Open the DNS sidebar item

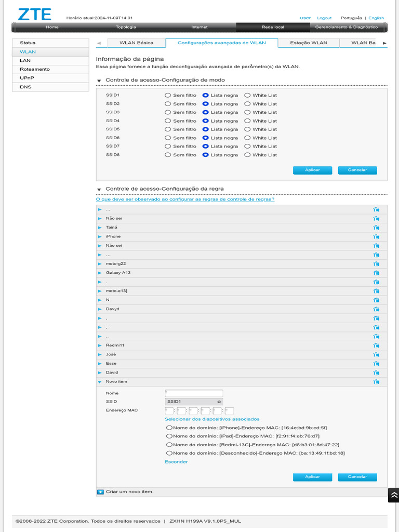pos(50,87)
